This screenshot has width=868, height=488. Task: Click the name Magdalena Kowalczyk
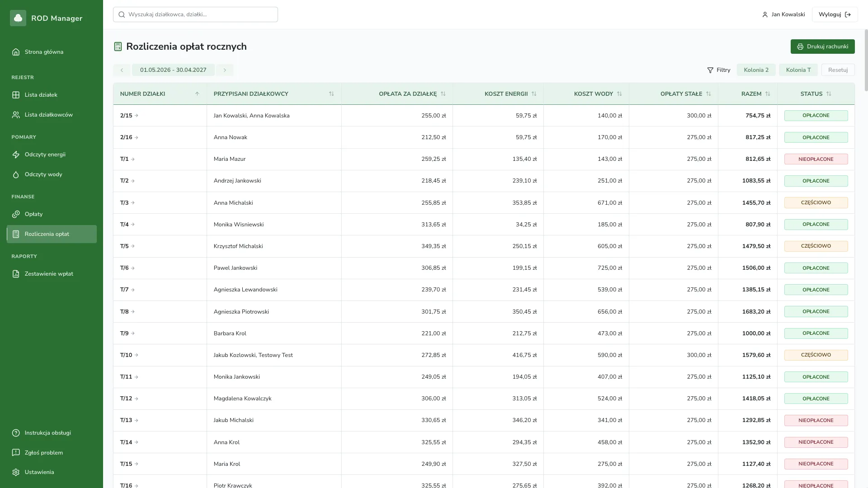[242, 399]
